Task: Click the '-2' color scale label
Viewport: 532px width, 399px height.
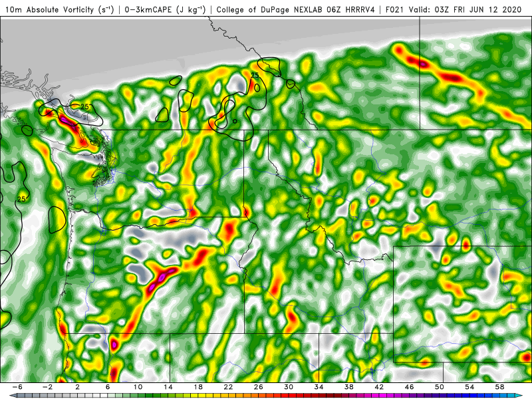Action: tap(47, 387)
